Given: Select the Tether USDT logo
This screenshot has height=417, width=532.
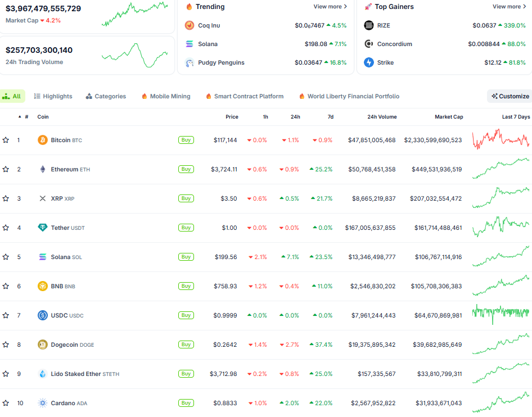Looking at the screenshot, I should (x=43, y=227).
